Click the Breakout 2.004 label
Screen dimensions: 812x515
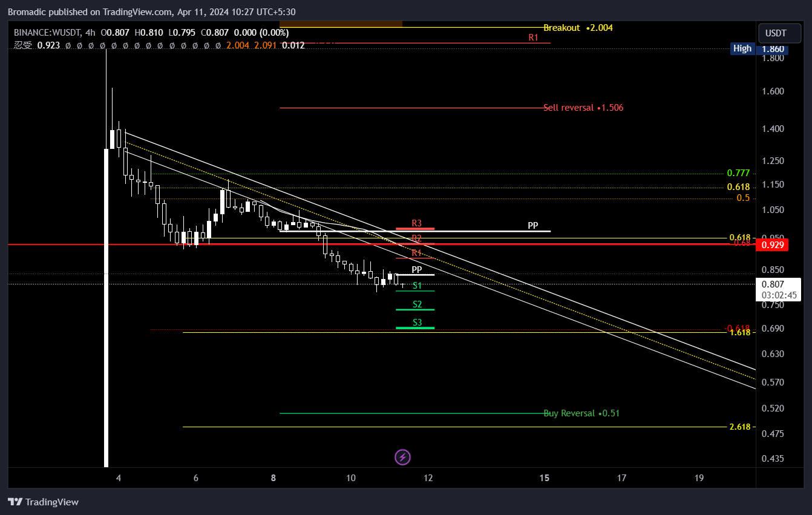click(578, 28)
